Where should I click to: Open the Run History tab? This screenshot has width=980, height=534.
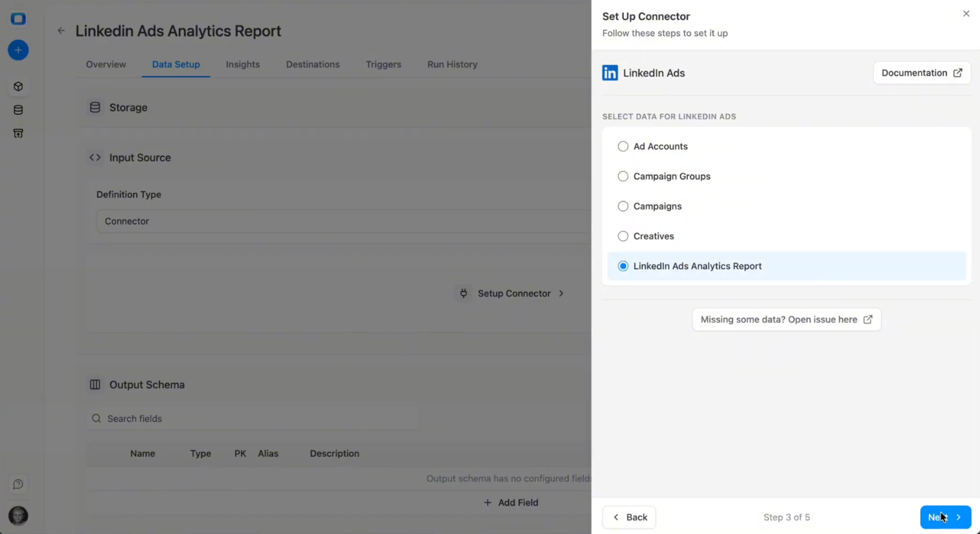[452, 64]
